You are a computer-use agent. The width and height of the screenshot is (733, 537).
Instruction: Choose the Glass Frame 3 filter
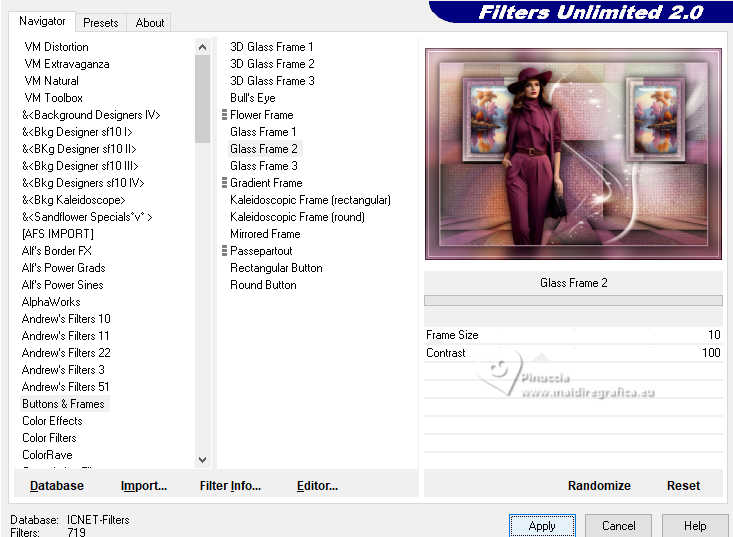pos(264,166)
